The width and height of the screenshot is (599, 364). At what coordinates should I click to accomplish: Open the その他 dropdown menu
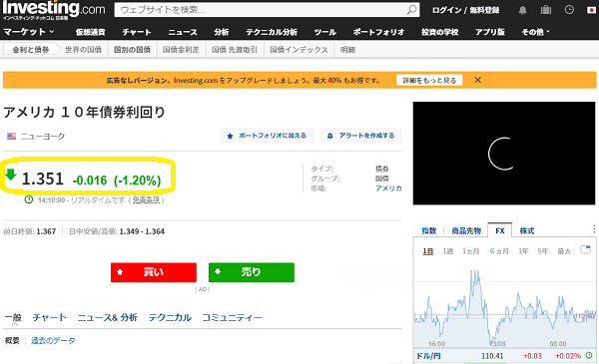tap(535, 32)
